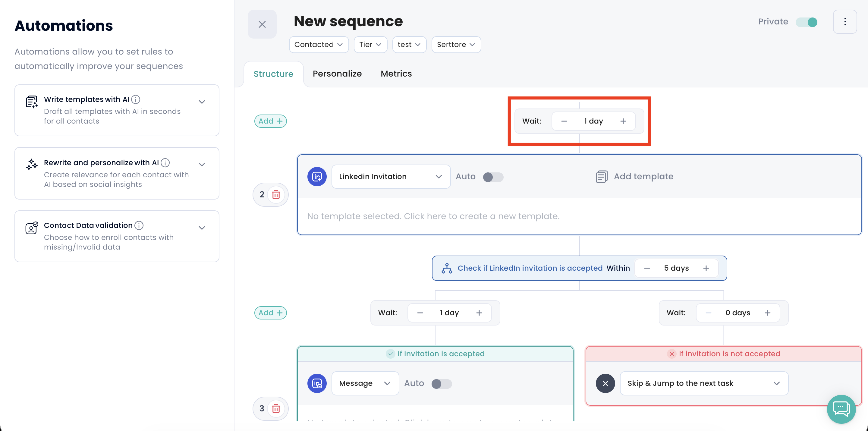Click the info icon beside Write templates with AI

136,99
